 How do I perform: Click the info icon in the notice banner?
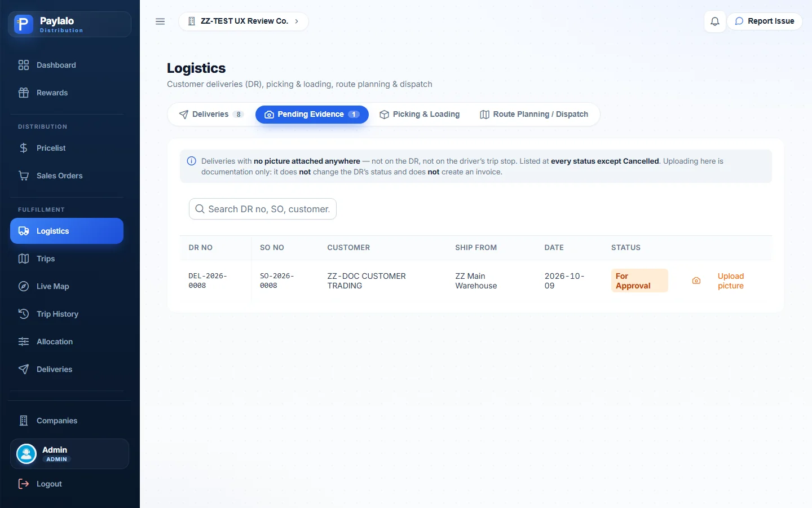click(192, 161)
